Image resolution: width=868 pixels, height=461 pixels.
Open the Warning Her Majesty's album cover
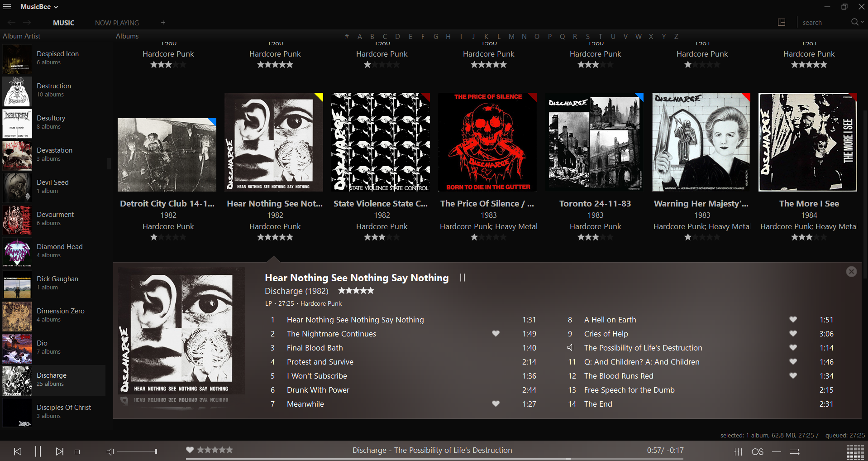click(701, 142)
